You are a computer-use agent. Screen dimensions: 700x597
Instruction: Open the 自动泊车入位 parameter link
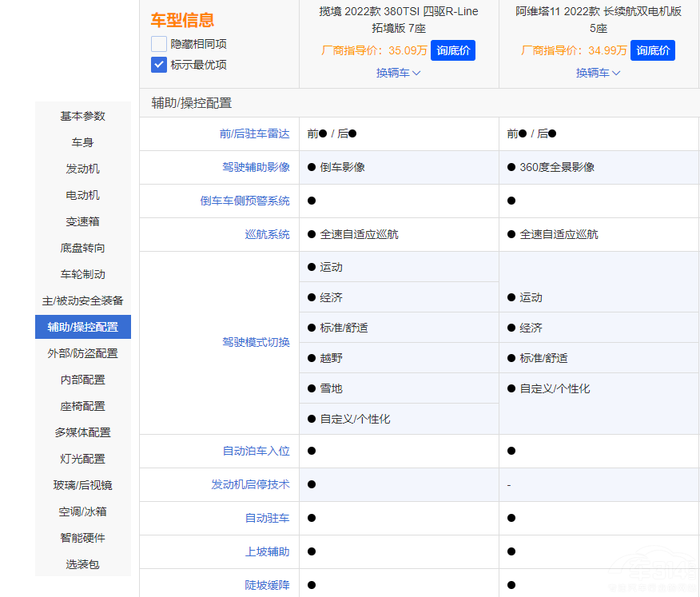256,451
